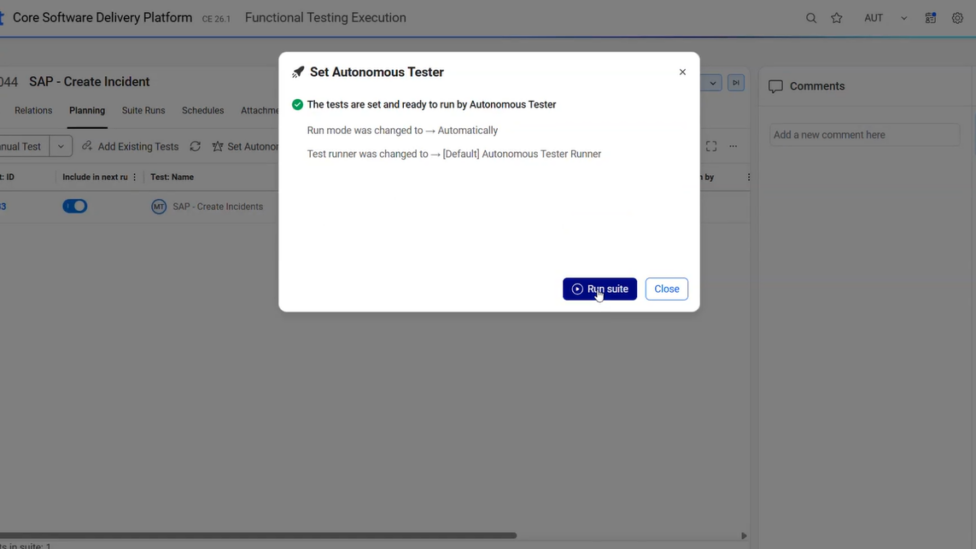
Task: Open SAP - Create Incidents test
Action: [218, 207]
